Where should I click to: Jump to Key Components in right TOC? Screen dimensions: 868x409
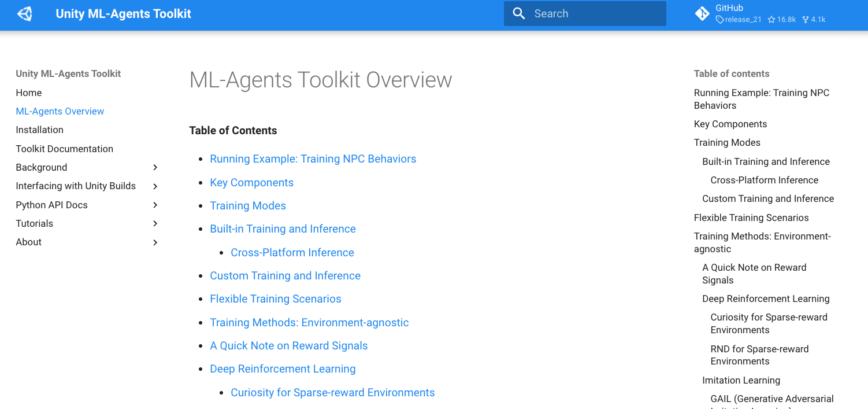pyautogui.click(x=730, y=124)
